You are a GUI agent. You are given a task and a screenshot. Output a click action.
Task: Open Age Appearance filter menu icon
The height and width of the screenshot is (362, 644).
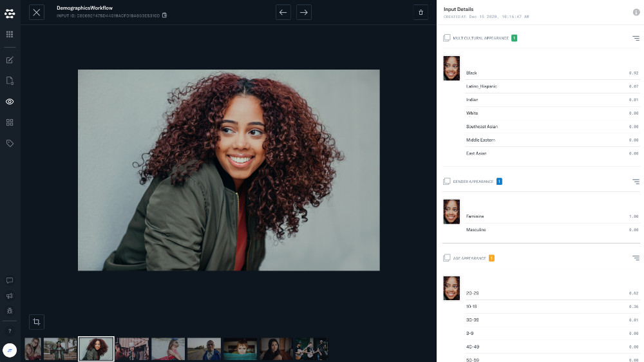point(636,258)
